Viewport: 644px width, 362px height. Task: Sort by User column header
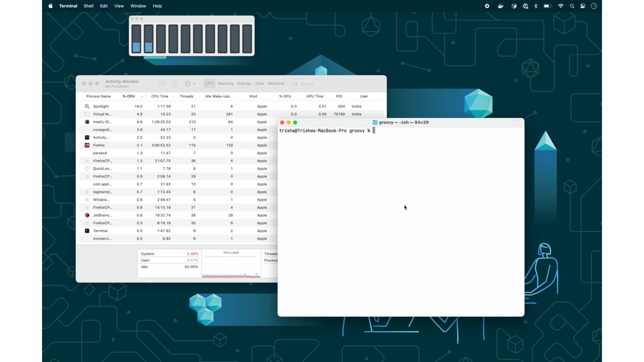(x=364, y=96)
